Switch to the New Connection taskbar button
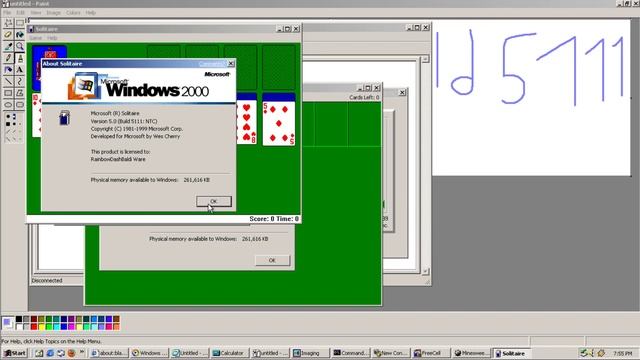Viewport: 640px width, 360px height. point(391,353)
